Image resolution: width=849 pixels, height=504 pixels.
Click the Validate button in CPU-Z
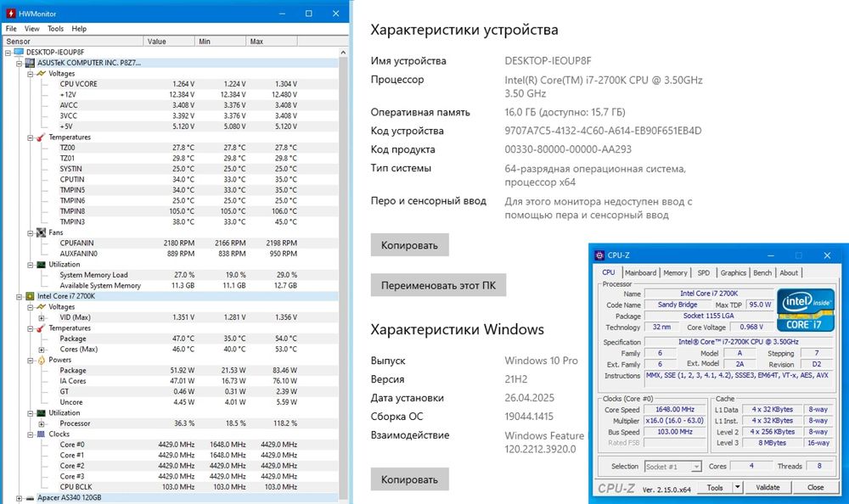[x=767, y=487]
